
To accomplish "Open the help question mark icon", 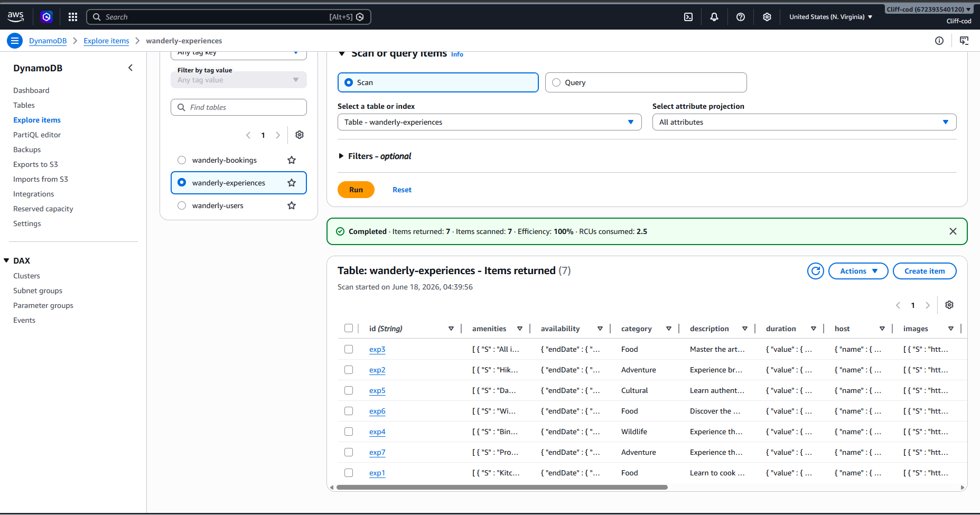I will pyautogui.click(x=741, y=17).
